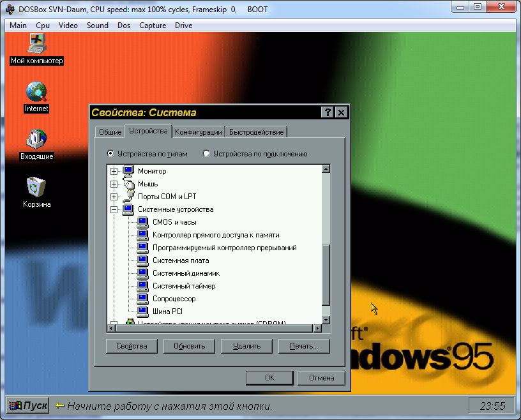Screen dimensions: 521x420
Task: Open the Входящие inbox icon
Action: click(x=36, y=139)
